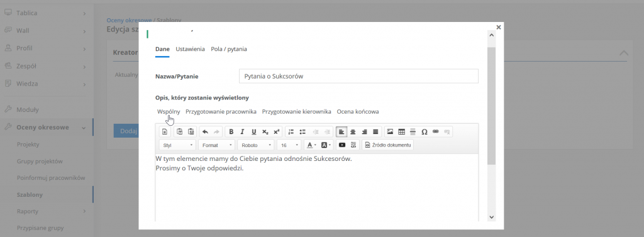644x237 pixels.
Task: Insert a special character (Omega)
Action: click(x=425, y=132)
